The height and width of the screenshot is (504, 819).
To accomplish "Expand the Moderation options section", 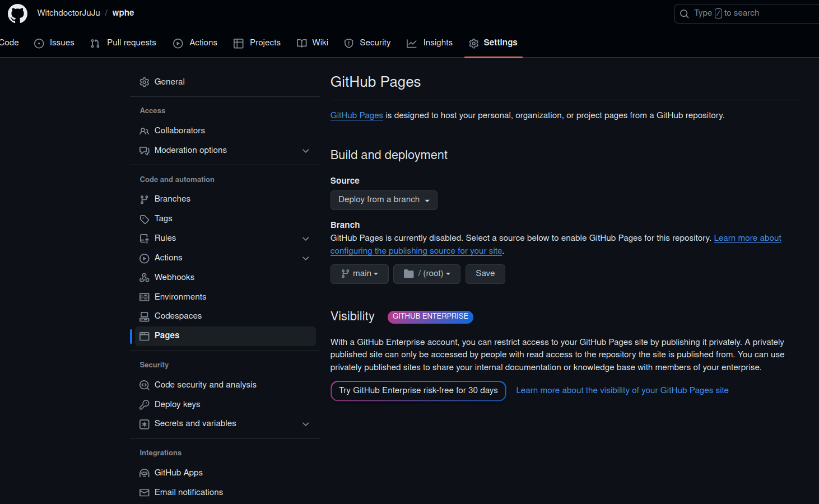I will click(x=305, y=151).
